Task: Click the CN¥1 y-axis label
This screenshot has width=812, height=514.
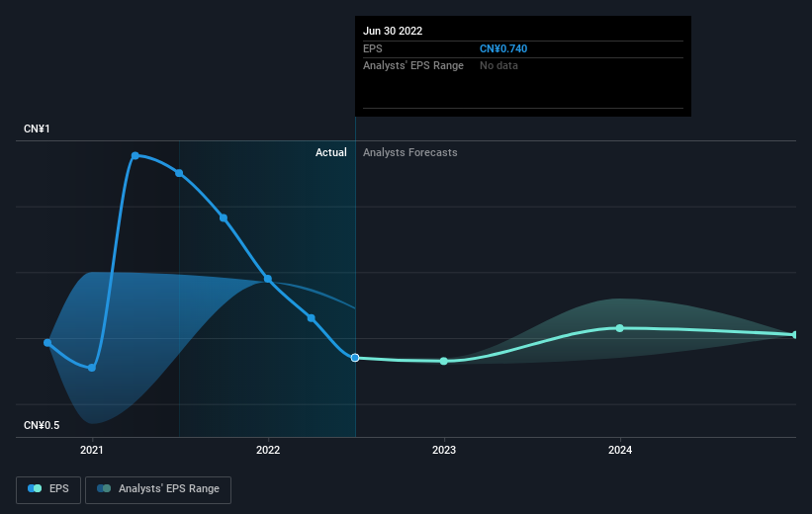Action: click(37, 128)
